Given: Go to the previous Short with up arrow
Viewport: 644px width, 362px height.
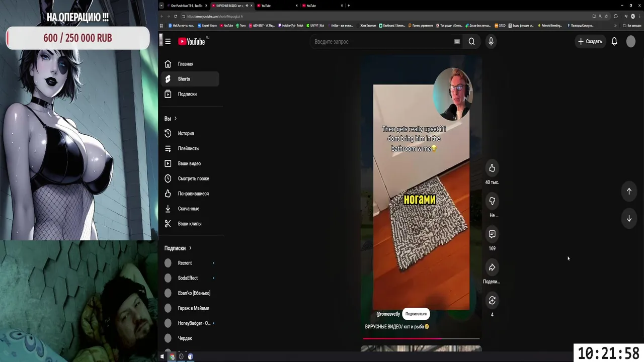Looking at the screenshot, I should pyautogui.click(x=629, y=191).
